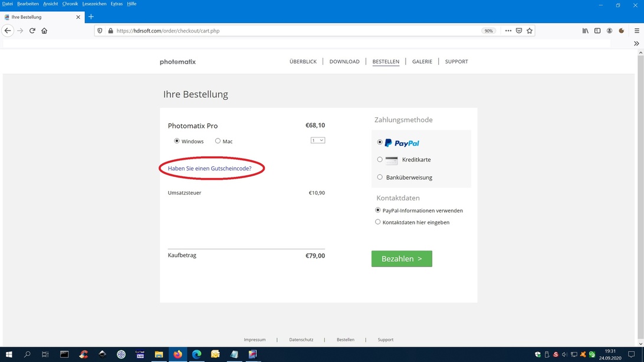
Task: Open a new browser tab
Action: pos(91,17)
